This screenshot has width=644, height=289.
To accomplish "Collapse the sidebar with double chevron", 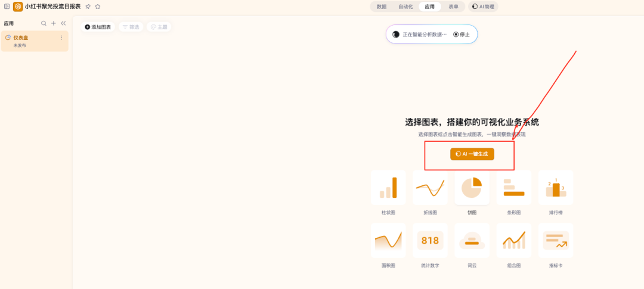I will pos(63,23).
